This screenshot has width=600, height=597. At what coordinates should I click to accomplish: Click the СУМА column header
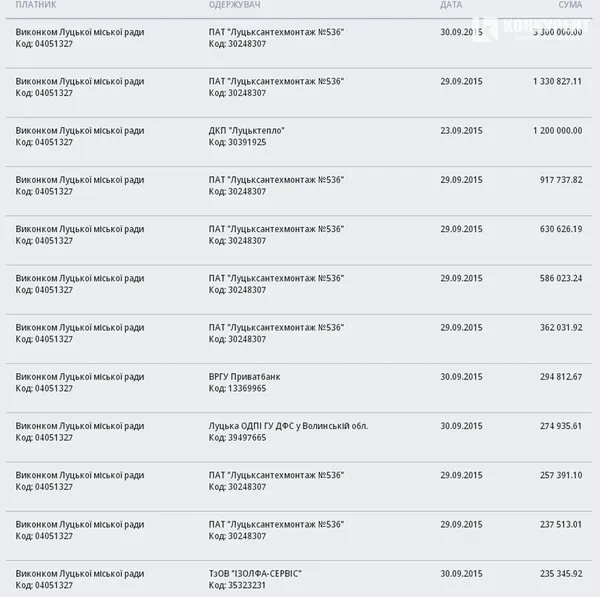pyautogui.click(x=570, y=5)
